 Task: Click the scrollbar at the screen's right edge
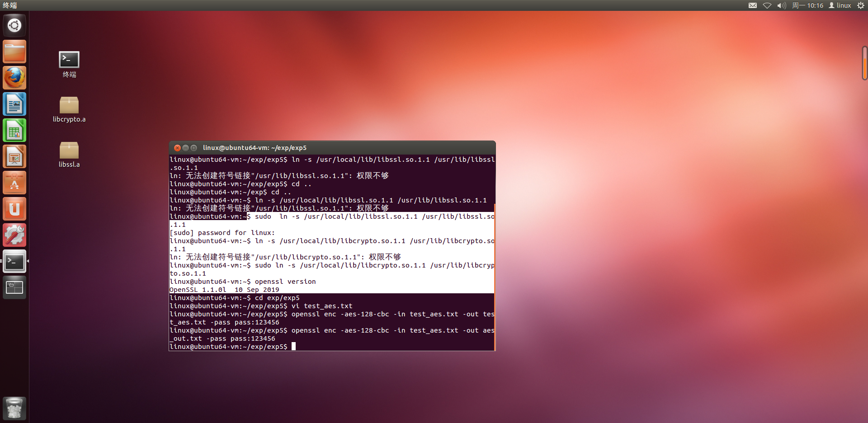(864, 63)
